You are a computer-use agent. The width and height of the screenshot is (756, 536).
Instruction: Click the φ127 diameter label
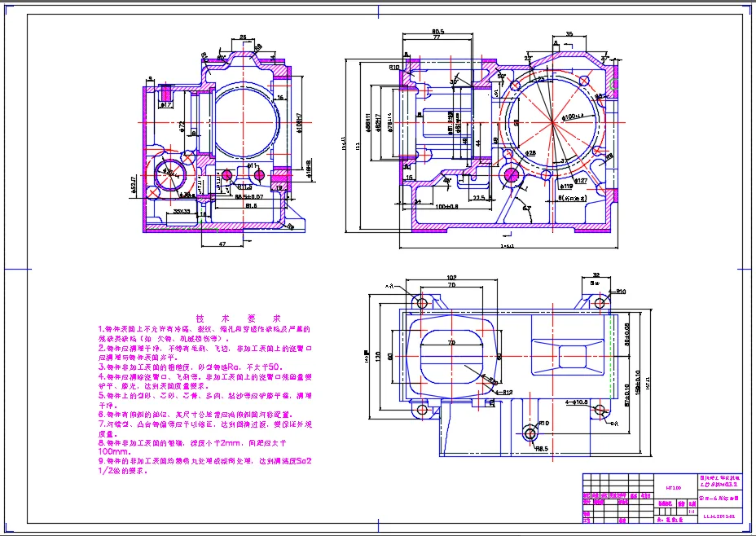[x=581, y=181]
